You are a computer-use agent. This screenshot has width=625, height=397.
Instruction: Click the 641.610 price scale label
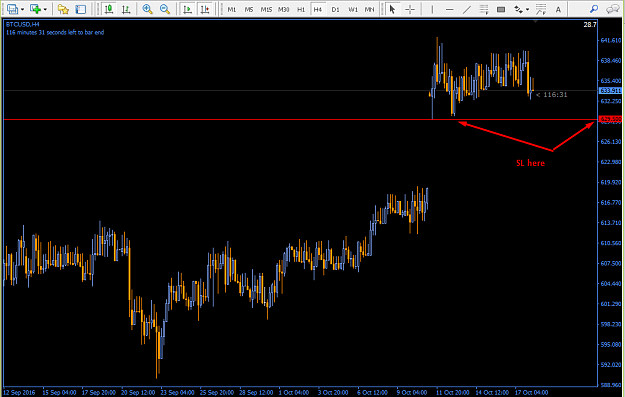click(x=610, y=40)
